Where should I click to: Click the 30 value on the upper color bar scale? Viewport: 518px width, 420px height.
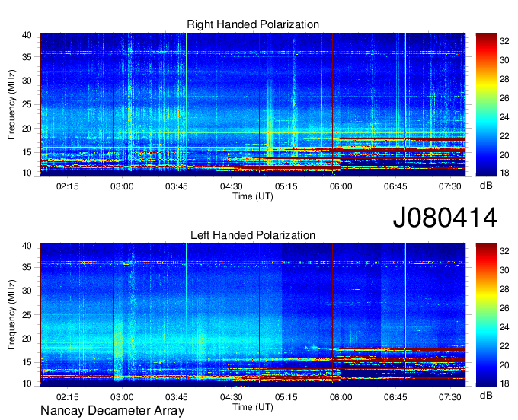504,60
